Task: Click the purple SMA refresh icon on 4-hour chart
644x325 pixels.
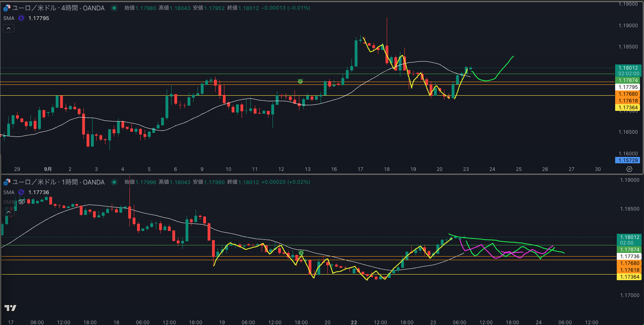Action: tap(21, 18)
